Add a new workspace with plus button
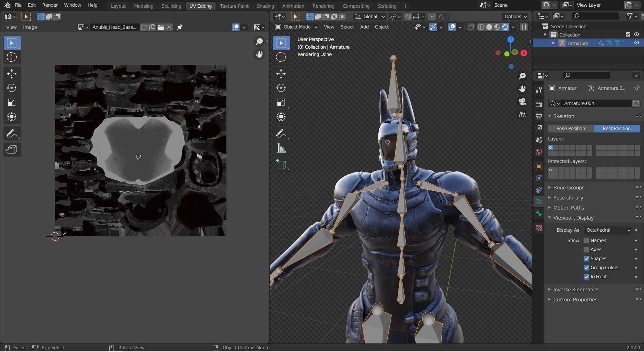644x352 pixels. click(x=405, y=6)
